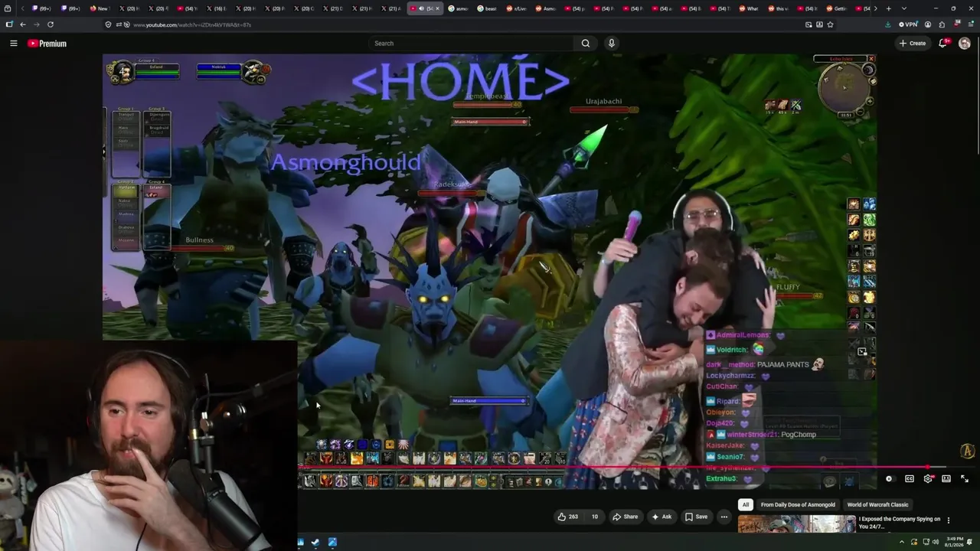
Task: Open the tab search dropdown arrow
Action: click(903, 8)
